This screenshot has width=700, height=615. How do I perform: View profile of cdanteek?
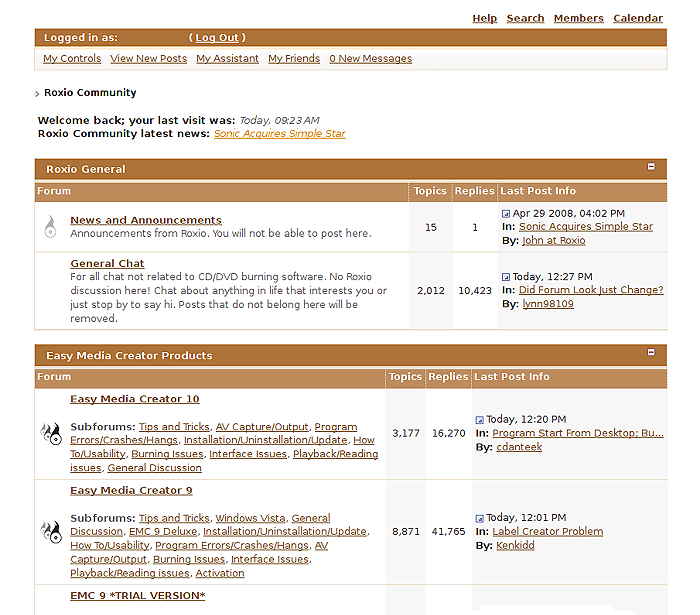point(519,447)
